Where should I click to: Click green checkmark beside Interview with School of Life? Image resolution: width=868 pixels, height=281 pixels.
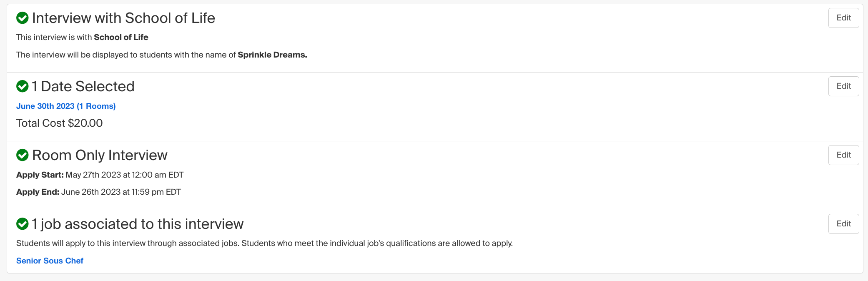click(22, 18)
